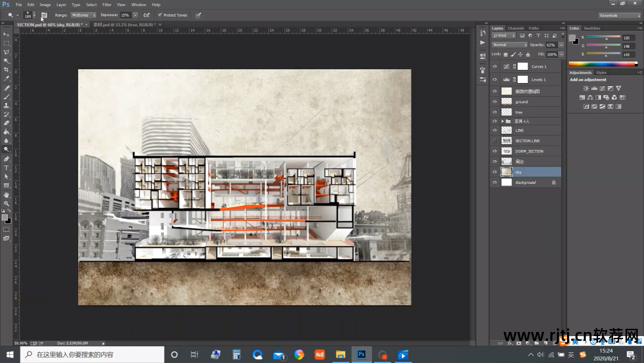Select the Dodge tool in toolbox
Image resolution: width=644 pixels, height=363 pixels.
tap(6, 150)
